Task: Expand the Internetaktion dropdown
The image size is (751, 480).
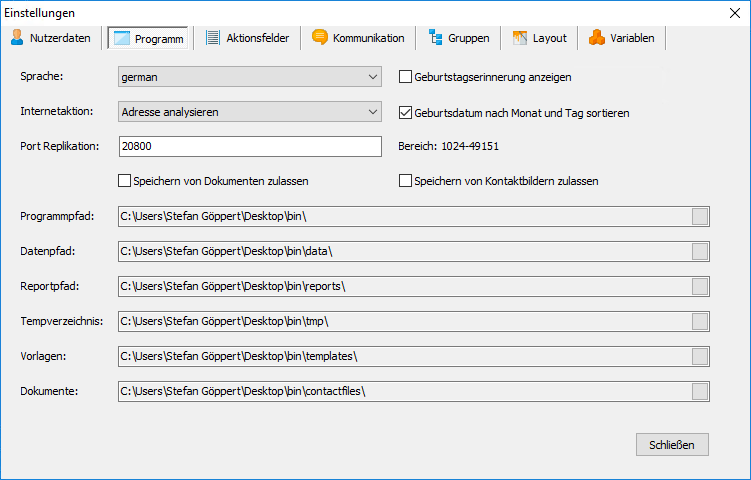Action: (x=250, y=112)
